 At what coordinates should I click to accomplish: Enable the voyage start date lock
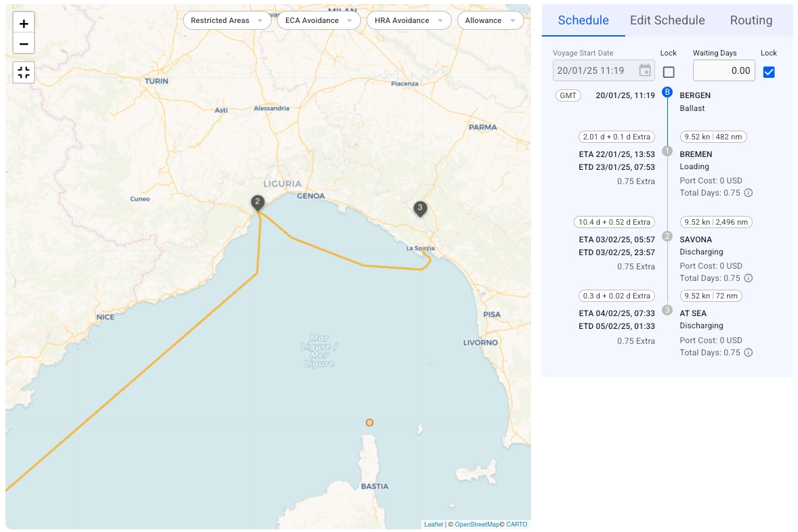click(669, 72)
